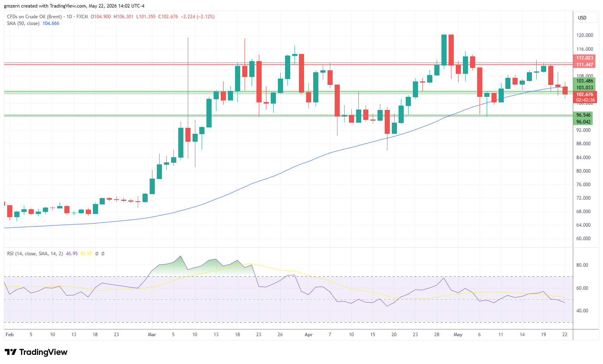603x364 pixels.
Task: Click the 120.000 price axis label
Action: (585, 35)
